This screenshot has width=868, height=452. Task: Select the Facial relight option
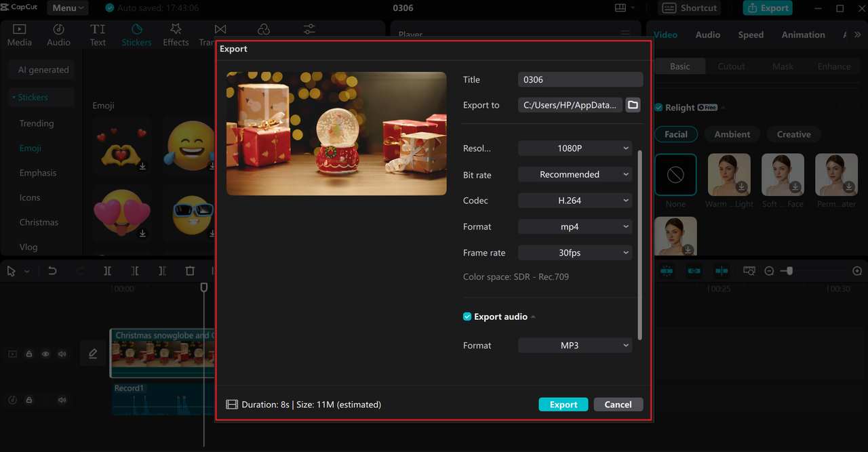[x=676, y=134]
